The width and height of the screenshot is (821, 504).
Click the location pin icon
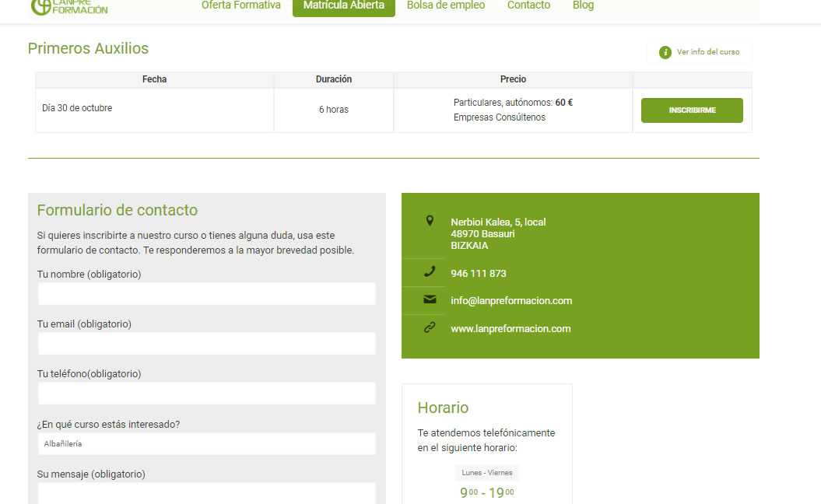pos(430,221)
